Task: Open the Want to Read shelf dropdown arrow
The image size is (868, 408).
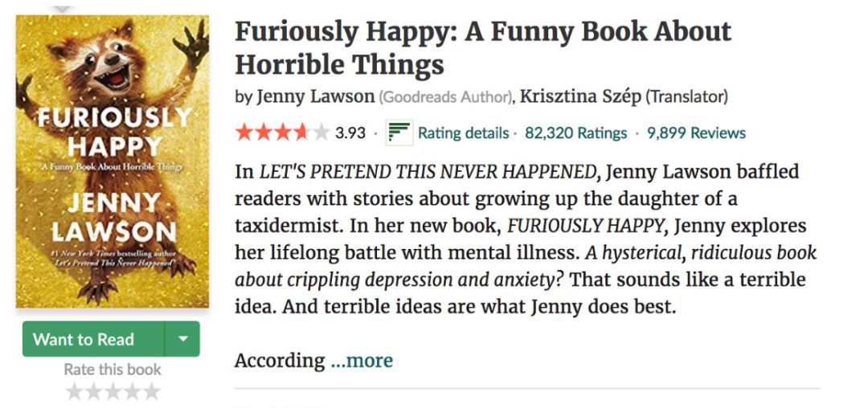Action: click(182, 339)
